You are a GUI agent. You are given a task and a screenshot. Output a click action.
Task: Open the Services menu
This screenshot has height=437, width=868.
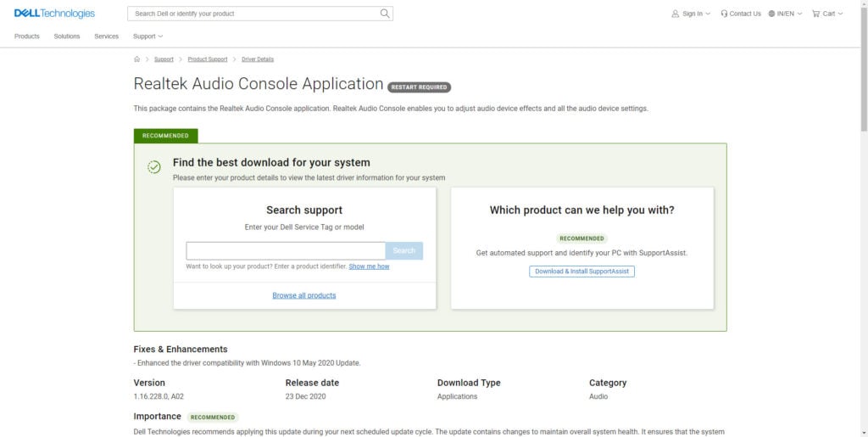click(106, 36)
